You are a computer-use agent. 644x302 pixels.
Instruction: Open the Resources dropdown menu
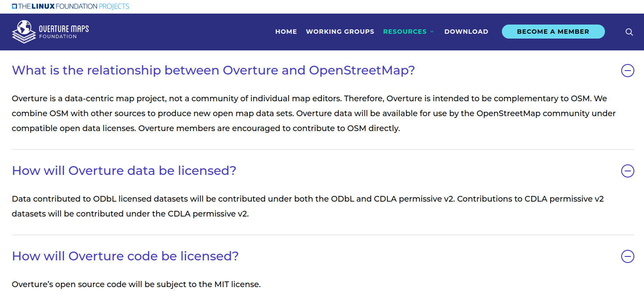(404, 32)
